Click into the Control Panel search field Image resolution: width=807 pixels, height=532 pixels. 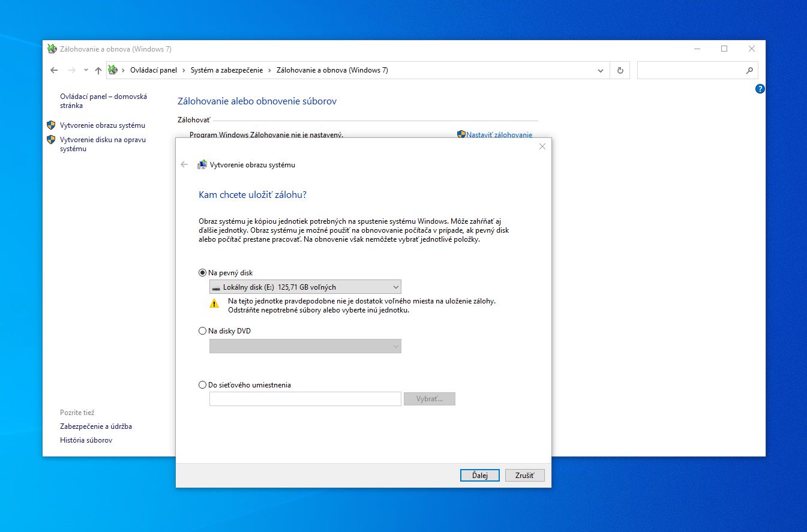pos(697,70)
